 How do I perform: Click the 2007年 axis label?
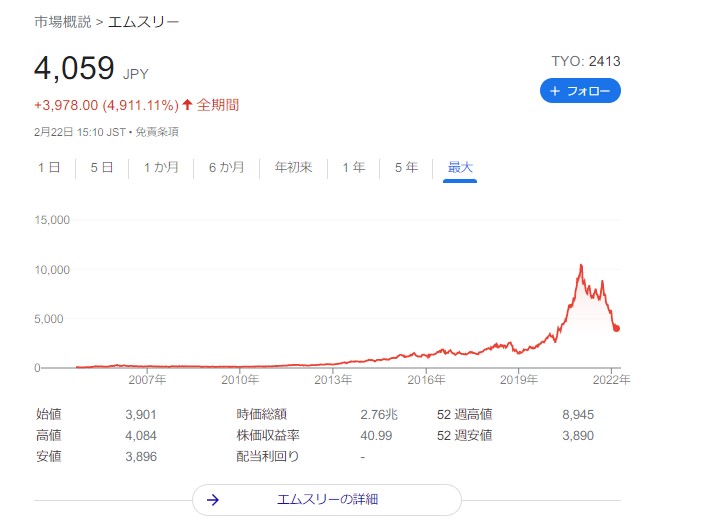point(147,380)
